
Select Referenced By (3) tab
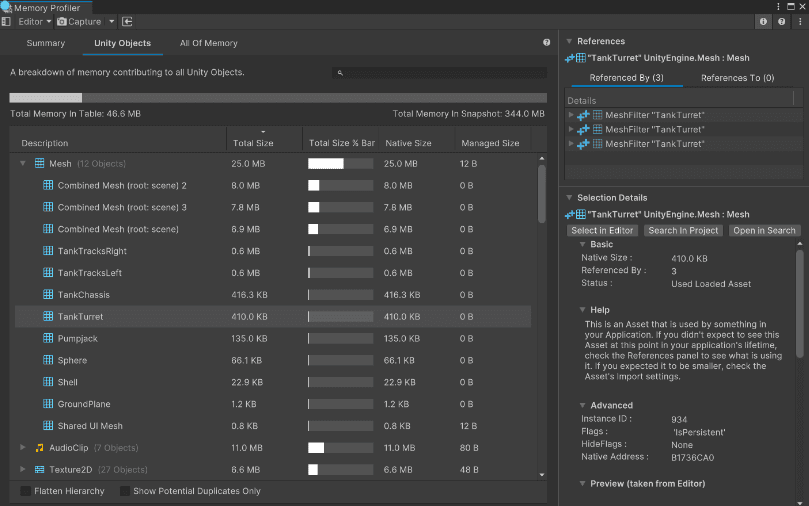pos(626,78)
